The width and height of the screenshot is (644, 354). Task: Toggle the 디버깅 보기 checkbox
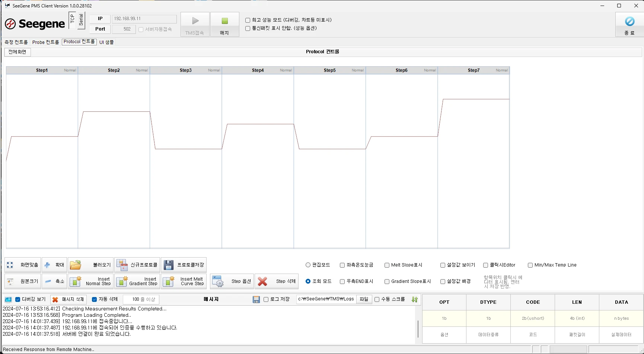17,299
